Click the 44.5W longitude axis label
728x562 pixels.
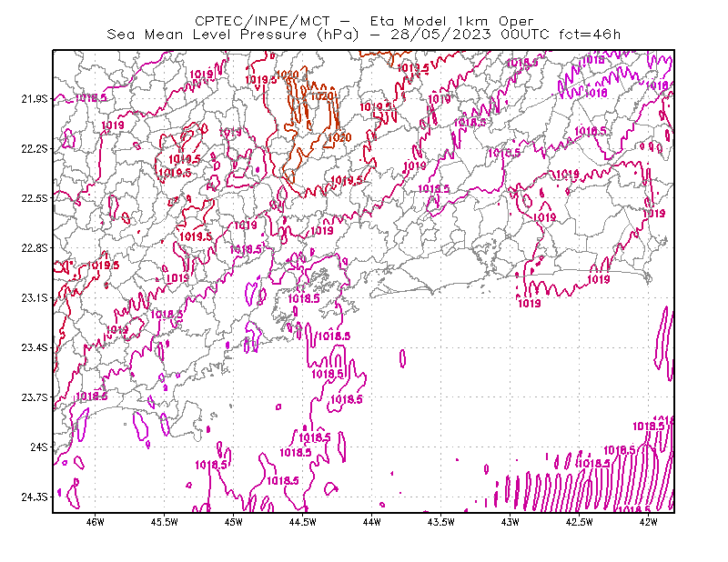tap(303, 522)
